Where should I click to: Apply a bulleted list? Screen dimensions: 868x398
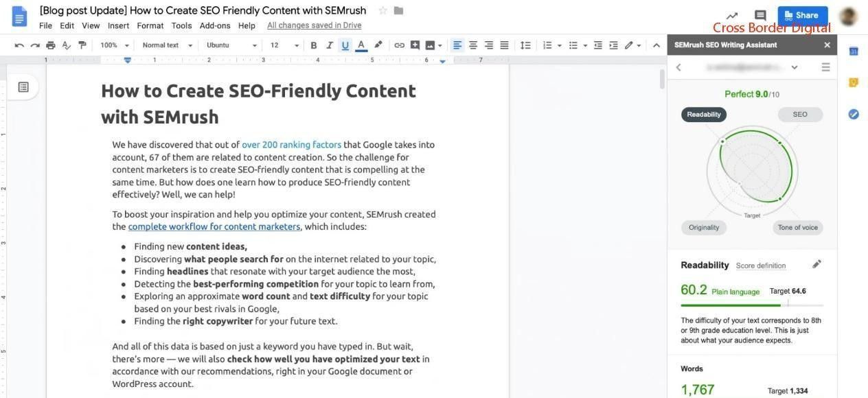[573, 45]
